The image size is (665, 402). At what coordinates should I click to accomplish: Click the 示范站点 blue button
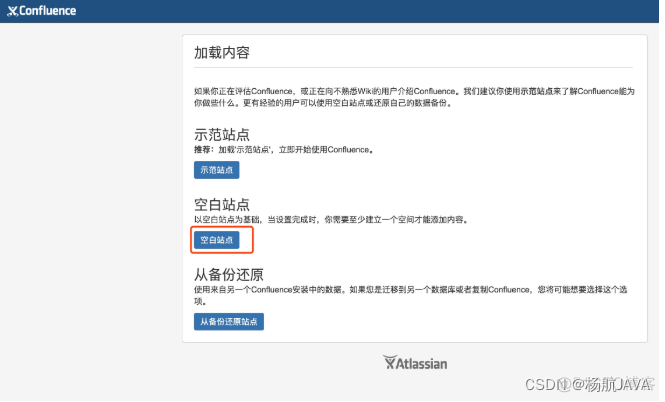pos(216,170)
